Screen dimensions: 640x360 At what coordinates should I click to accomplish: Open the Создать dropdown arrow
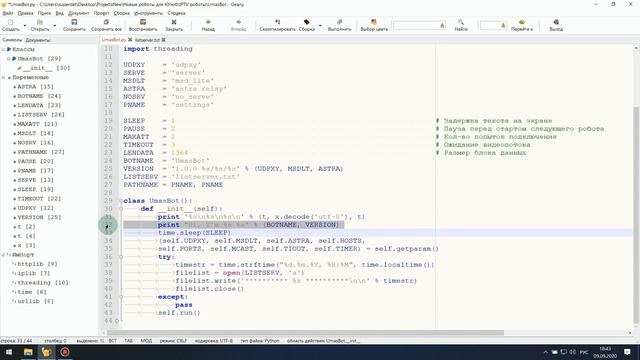[24, 25]
